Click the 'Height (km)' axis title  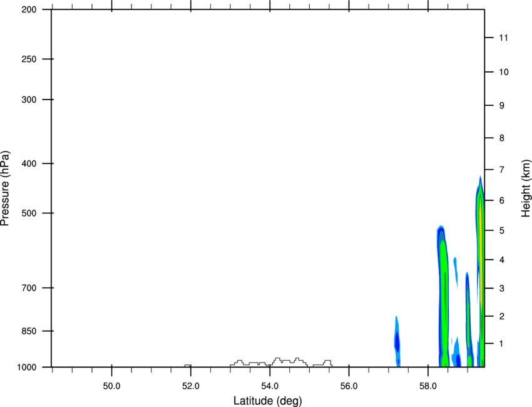click(x=526, y=188)
